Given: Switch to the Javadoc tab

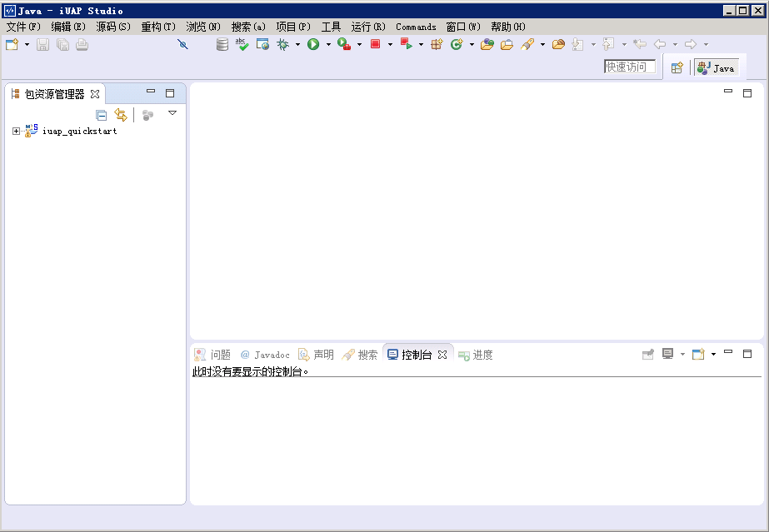Looking at the screenshot, I should [x=265, y=355].
